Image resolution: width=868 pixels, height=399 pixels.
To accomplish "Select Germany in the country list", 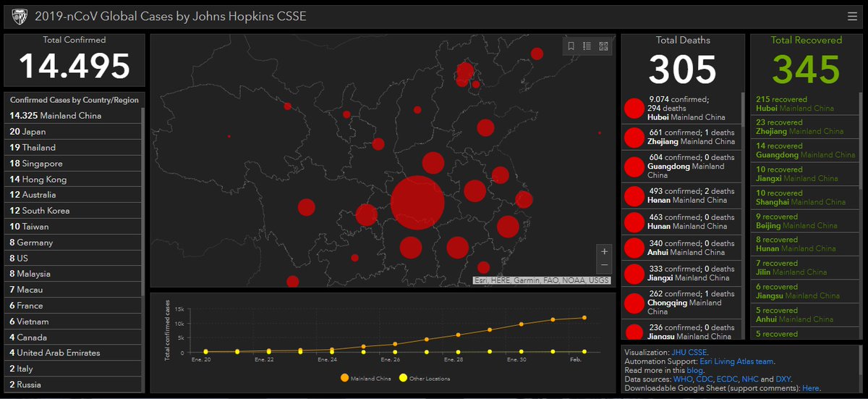I will tap(72, 243).
